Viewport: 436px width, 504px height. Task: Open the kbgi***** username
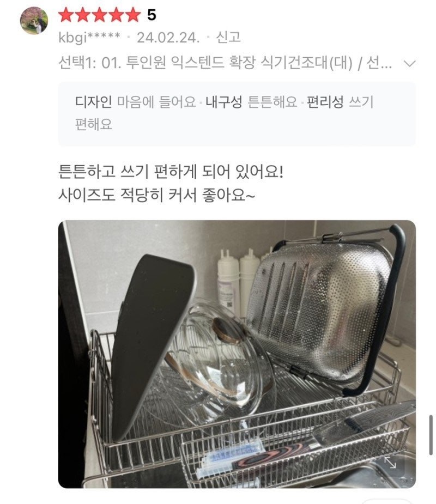(89, 38)
